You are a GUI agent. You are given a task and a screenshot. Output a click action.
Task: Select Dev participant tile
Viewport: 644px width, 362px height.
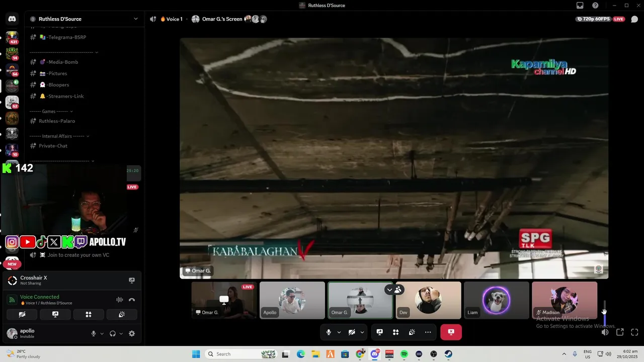(x=429, y=300)
